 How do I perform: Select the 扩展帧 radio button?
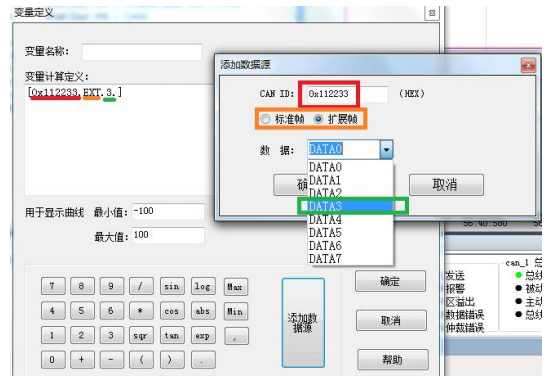pyautogui.click(x=318, y=119)
